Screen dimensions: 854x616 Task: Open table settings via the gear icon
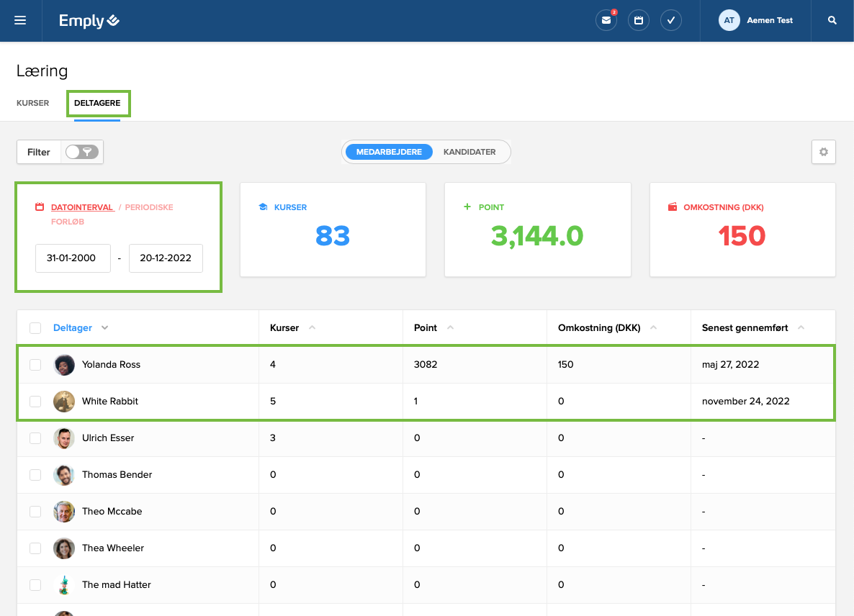coord(824,152)
